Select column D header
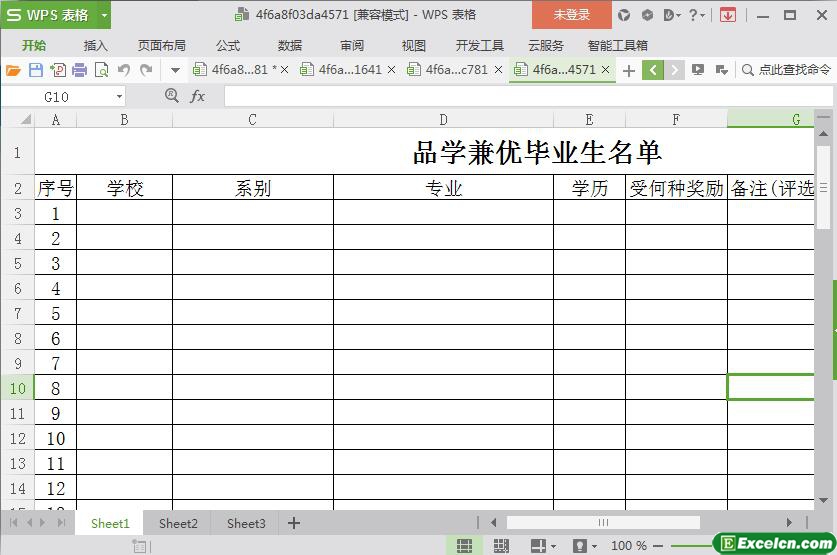Image resolution: width=837 pixels, height=555 pixels. pos(443,120)
